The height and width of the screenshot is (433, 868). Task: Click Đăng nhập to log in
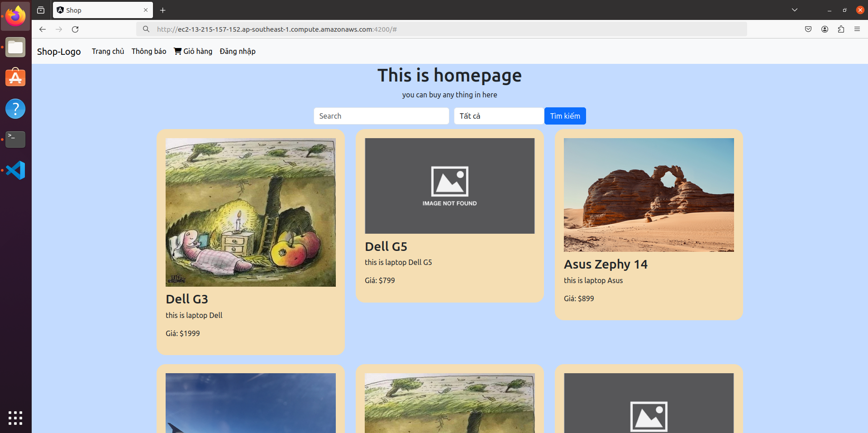pos(238,51)
